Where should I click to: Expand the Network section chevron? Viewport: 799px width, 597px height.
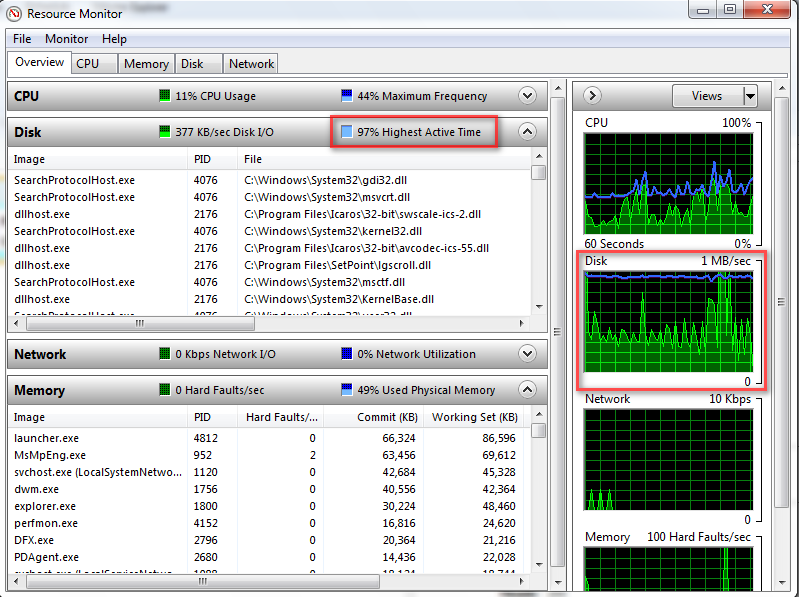tap(527, 354)
